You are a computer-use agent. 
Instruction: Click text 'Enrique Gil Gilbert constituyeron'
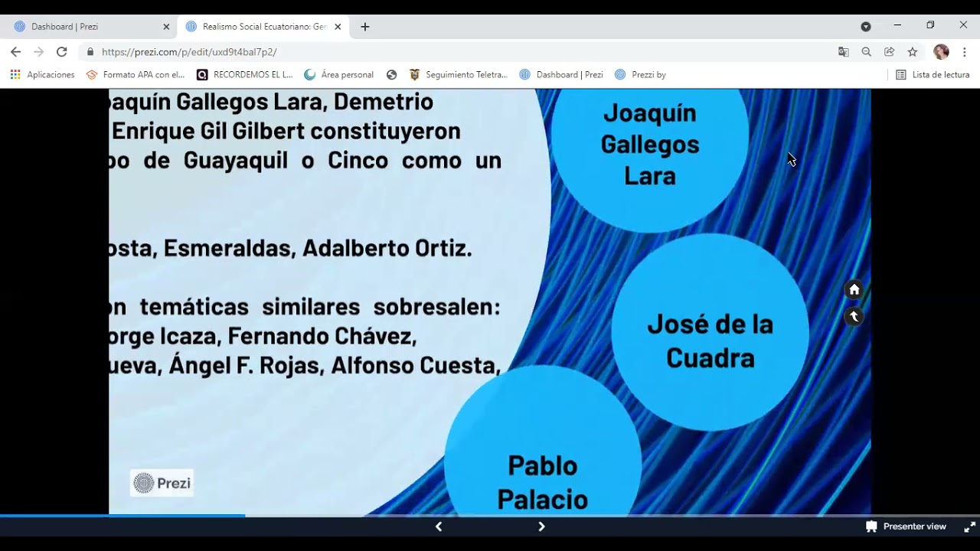point(286,131)
